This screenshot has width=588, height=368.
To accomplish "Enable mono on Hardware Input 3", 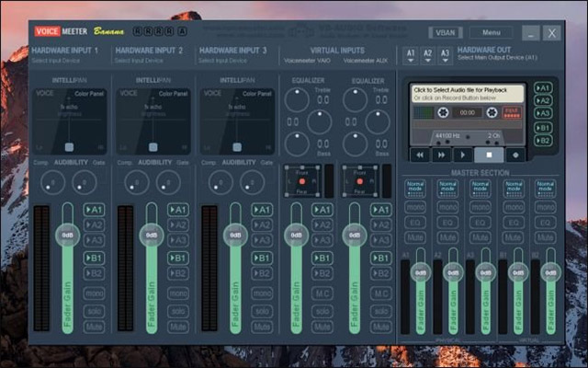I will pos(262,293).
